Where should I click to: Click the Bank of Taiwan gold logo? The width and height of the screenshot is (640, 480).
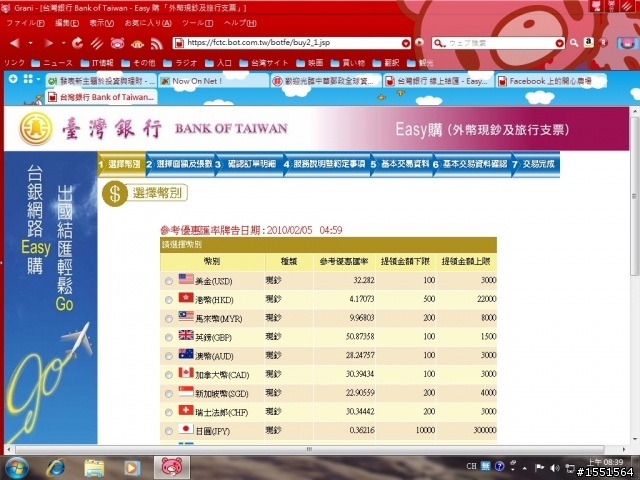36,129
